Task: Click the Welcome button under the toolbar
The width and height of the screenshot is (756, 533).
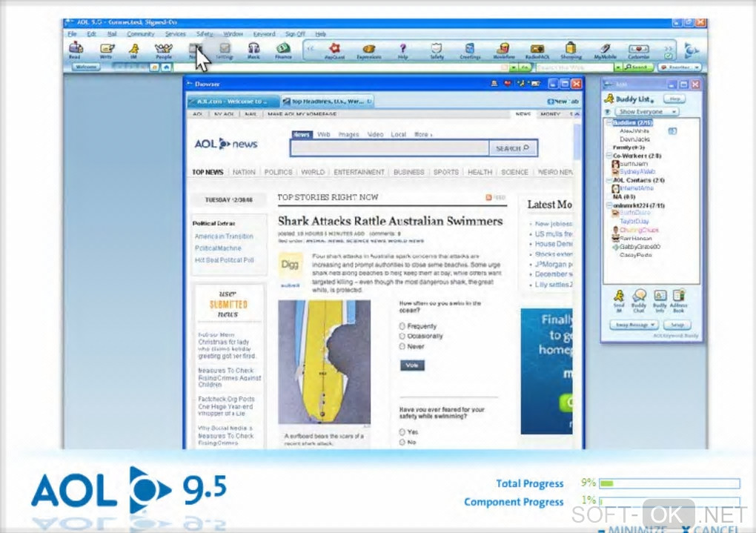Action: coord(86,67)
